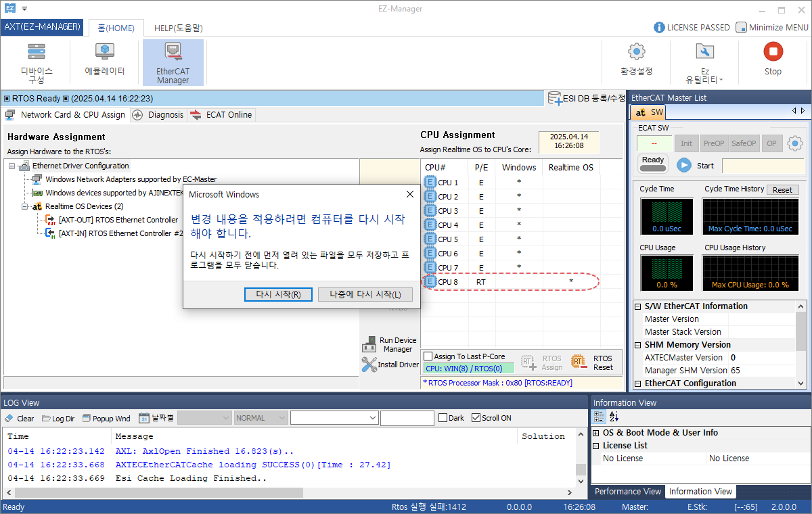This screenshot has width=812, height=514.
Task: Switch to the ECAT Online tab
Action: click(x=221, y=115)
